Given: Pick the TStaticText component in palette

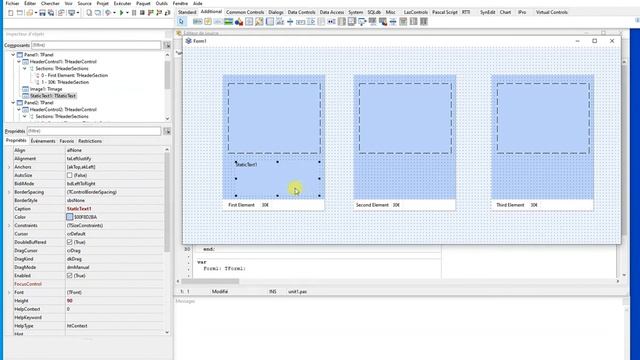Looking at the screenshot, I should tap(218, 21).
